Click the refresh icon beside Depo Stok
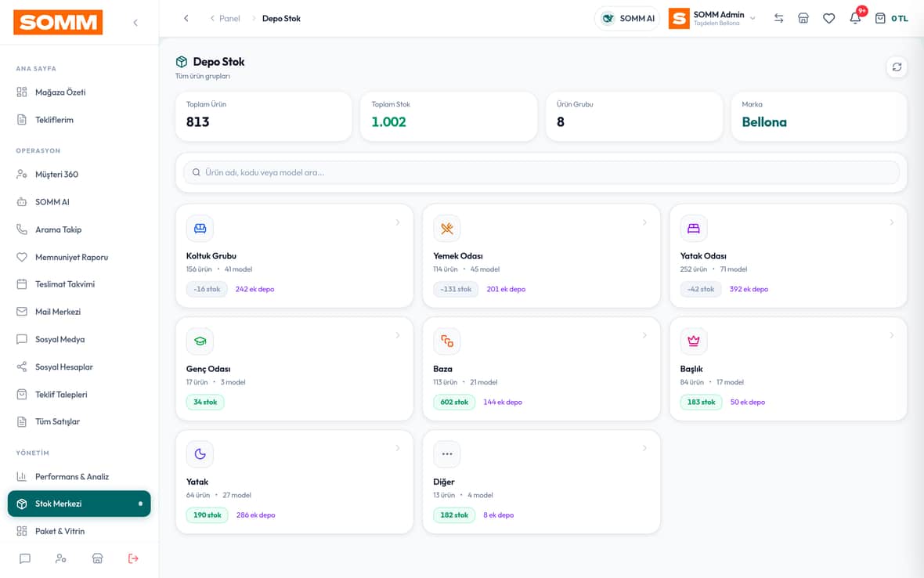This screenshot has width=924, height=578. (x=897, y=67)
